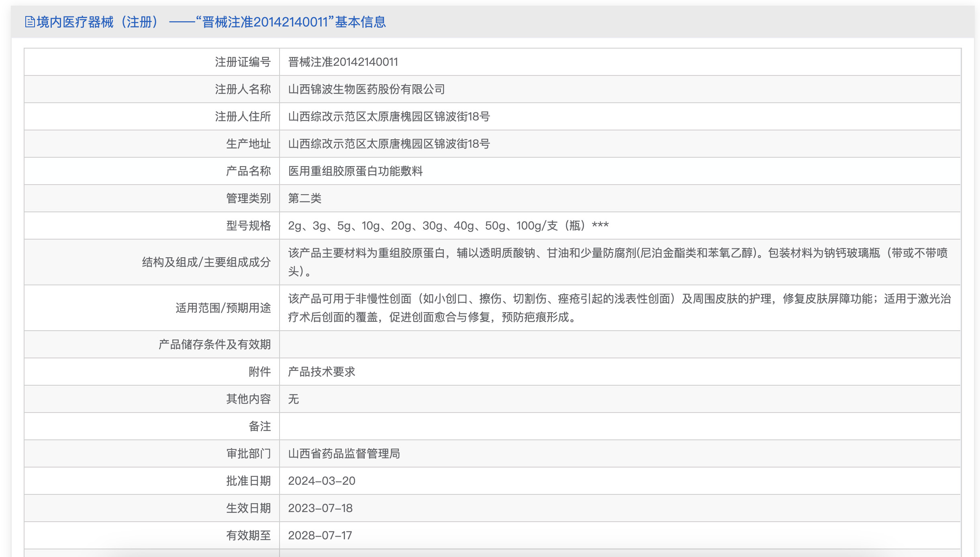
Task: Click the document icon in the header
Action: [x=30, y=22]
